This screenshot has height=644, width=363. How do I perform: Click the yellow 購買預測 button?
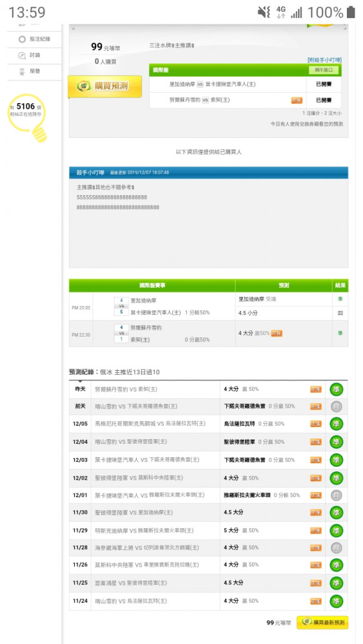coord(105,87)
